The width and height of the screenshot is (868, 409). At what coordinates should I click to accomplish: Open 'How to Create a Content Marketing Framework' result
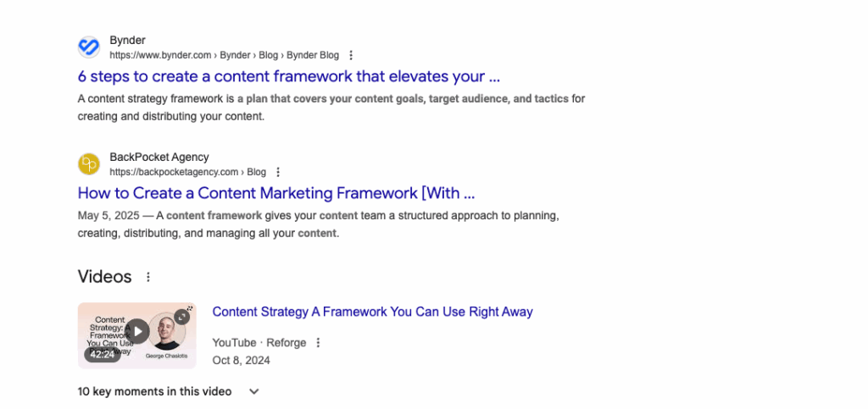pos(276,192)
